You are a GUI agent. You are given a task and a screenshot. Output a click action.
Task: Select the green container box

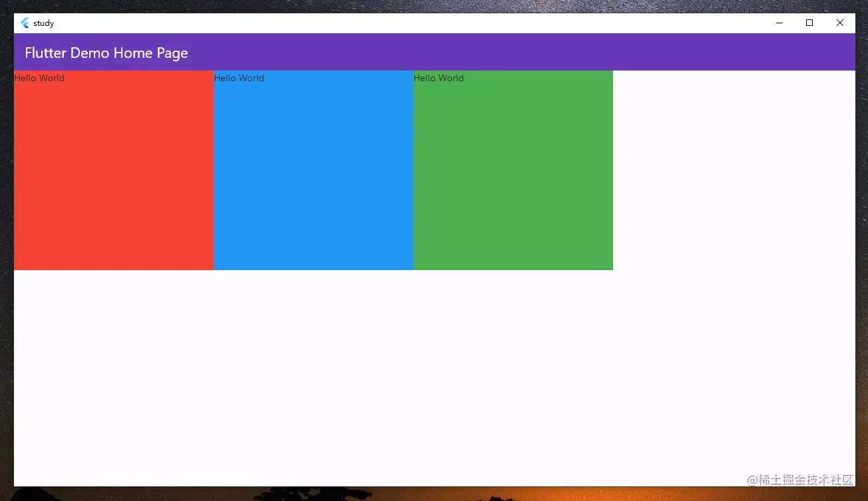(x=513, y=170)
